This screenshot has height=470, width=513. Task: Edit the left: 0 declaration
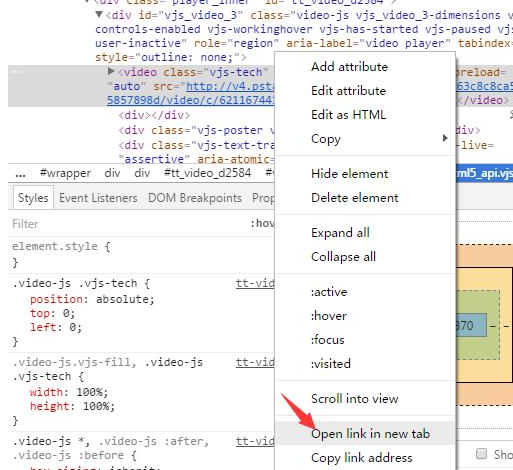click(x=56, y=327)
